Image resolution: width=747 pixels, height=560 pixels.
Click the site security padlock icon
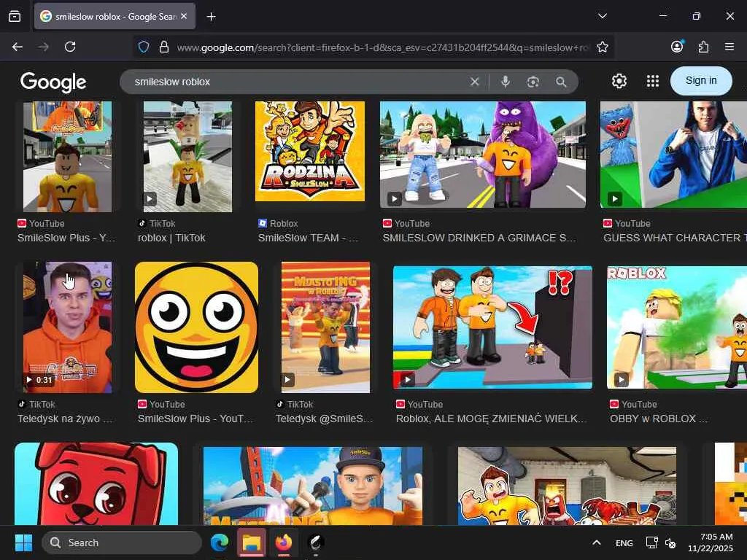(164, 47)
